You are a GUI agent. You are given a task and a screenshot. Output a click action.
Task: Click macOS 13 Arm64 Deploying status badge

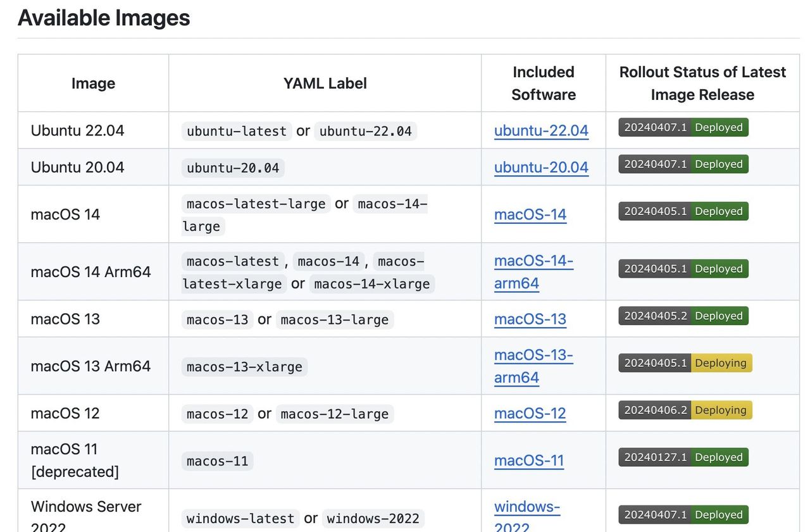[x=685, y=363]
